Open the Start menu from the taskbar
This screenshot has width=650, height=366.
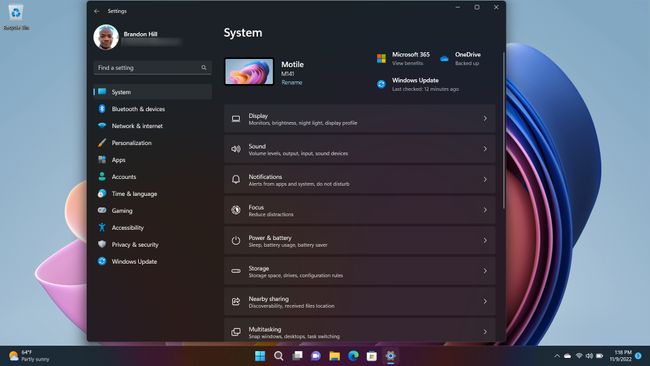point(260,356)
